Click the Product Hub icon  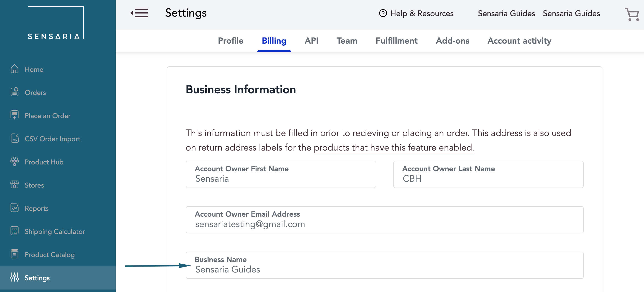(x=15, y=161)
